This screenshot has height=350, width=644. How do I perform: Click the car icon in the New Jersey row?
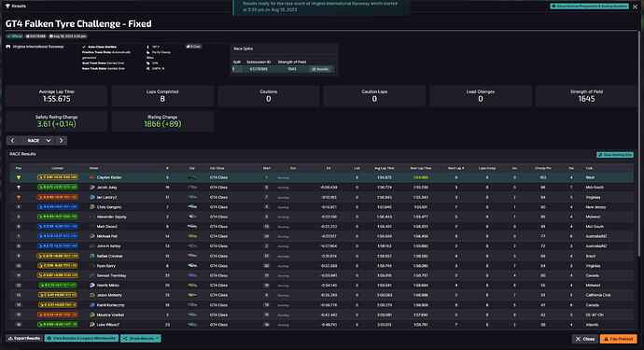click(x=192, y=207)
